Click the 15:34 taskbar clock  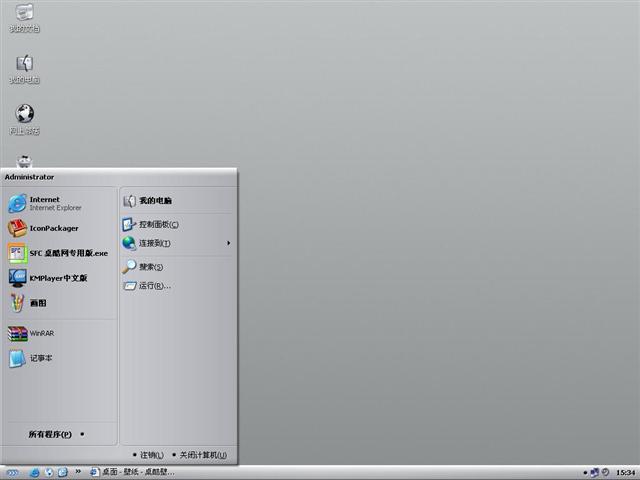(x=626, y=473)
